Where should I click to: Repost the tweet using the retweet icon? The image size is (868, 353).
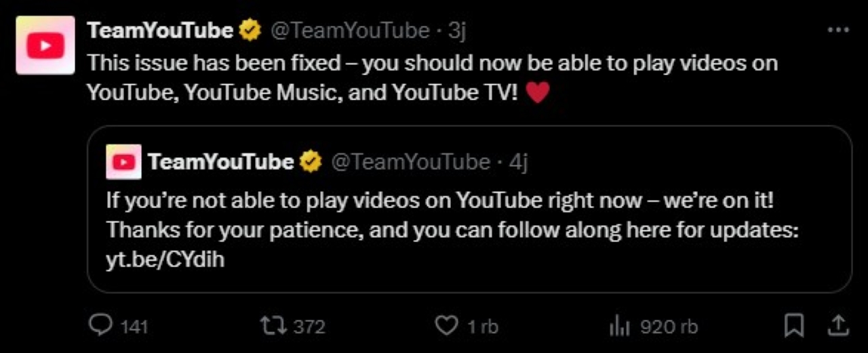275,326
